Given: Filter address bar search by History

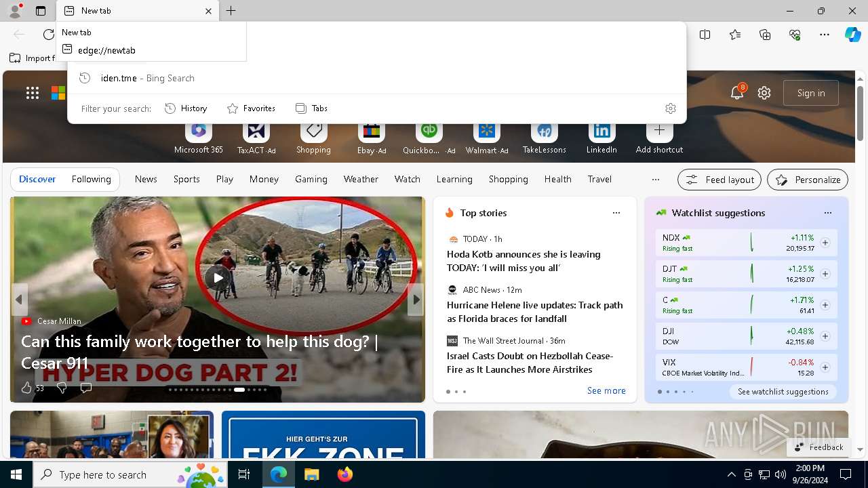Looking at the screenshot, I should click(x=186, y=108).
